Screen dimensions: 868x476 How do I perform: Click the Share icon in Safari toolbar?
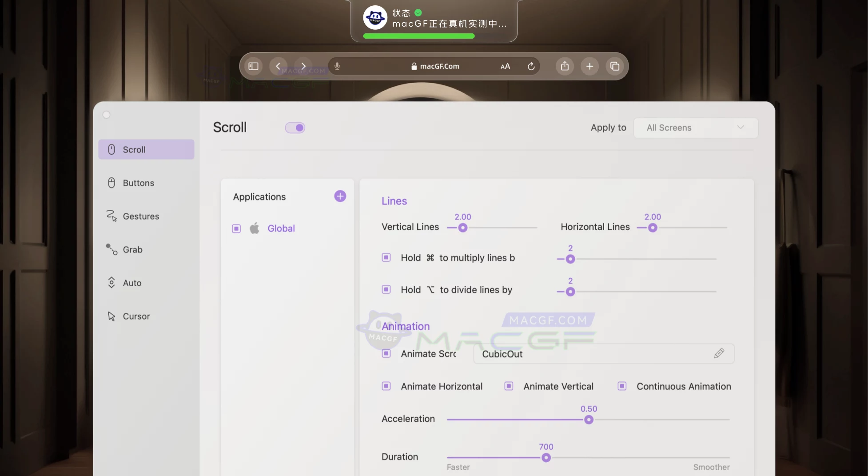coord(565,66)
